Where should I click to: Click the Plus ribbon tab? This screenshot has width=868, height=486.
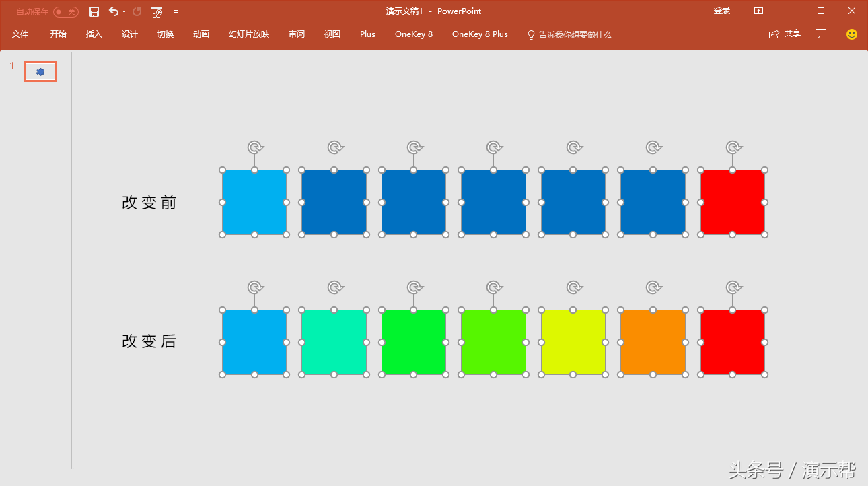[x=367, y=34]
